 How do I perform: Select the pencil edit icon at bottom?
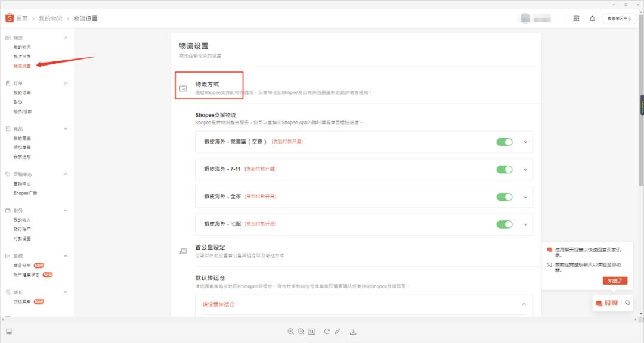click(x=337, y=332)
